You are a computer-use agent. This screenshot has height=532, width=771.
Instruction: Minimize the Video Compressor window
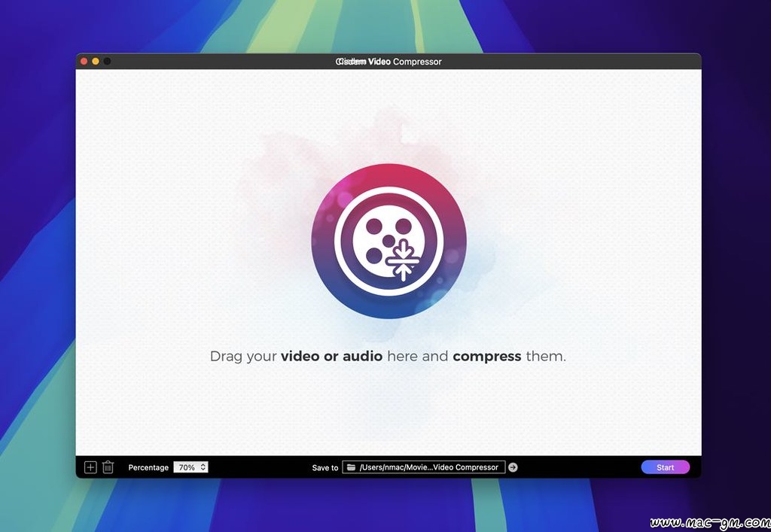coord(96,62)
